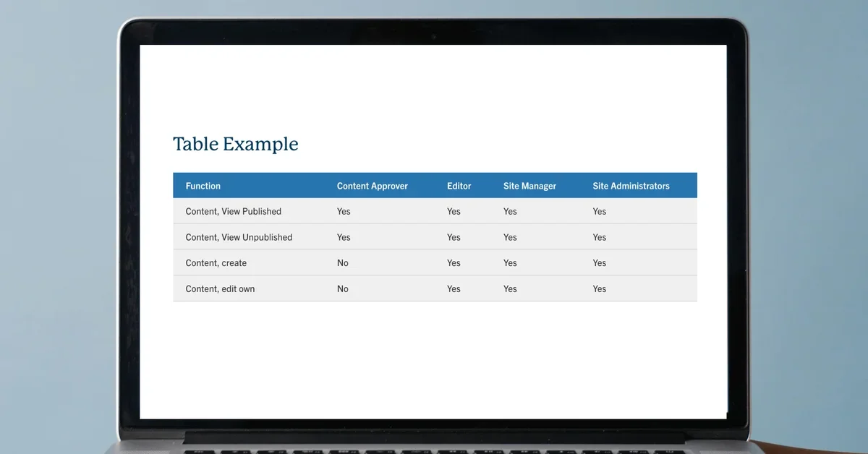Select Editor's "Yes" in Content, create row
The image size is (868, 454).
454,263
